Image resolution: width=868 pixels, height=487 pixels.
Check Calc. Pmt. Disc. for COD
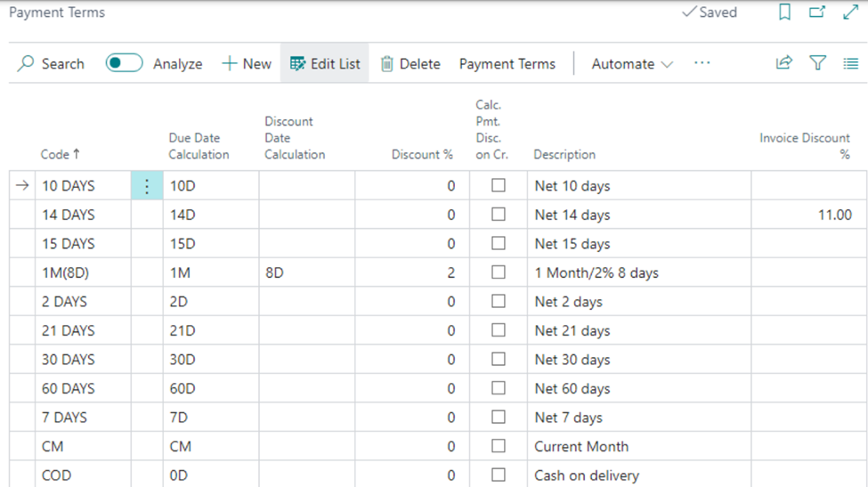(x=499, y=475)
